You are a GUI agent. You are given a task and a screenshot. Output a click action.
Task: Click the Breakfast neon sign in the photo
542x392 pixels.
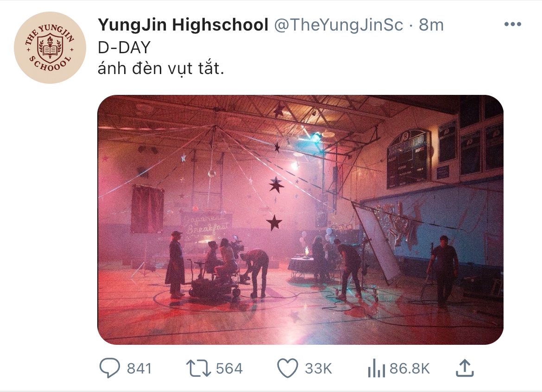(x=206, y=225)
